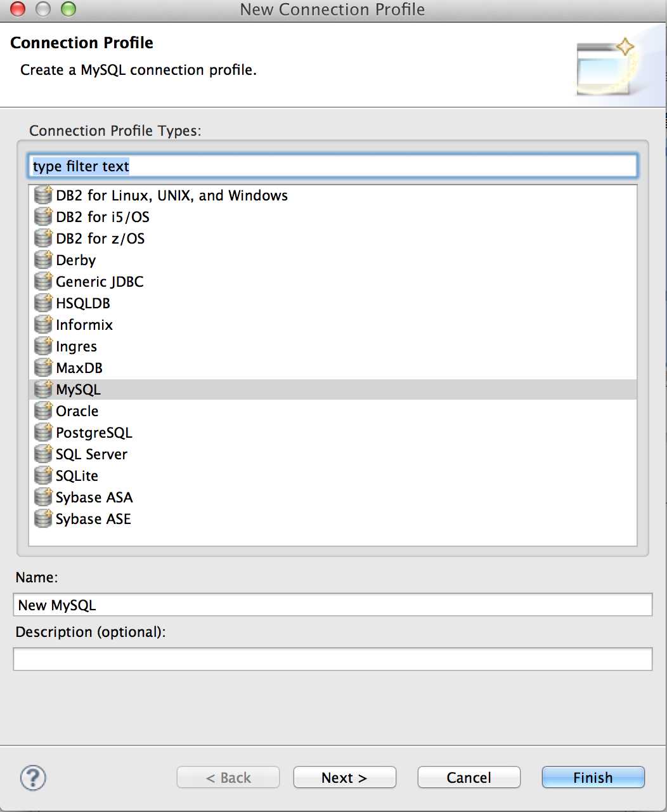Pick 'HSQLDB' in the profile types

coord(83,303)
